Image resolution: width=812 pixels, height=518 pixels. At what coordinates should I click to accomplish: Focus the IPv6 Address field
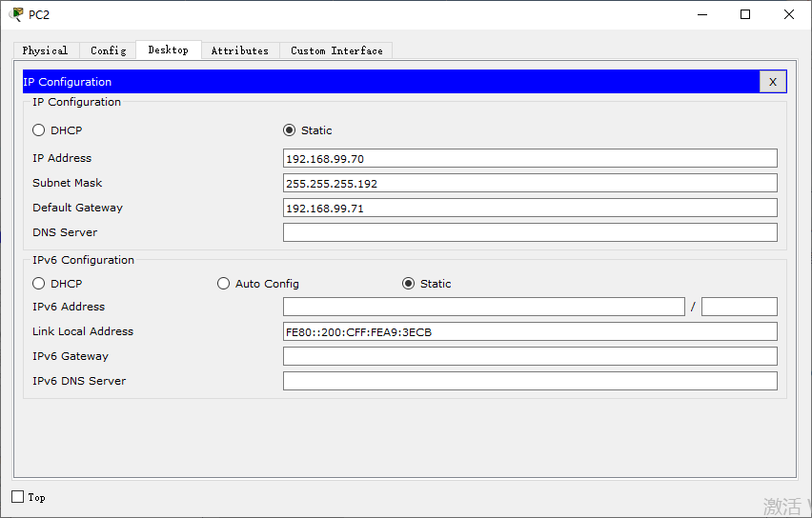[484, 307]
